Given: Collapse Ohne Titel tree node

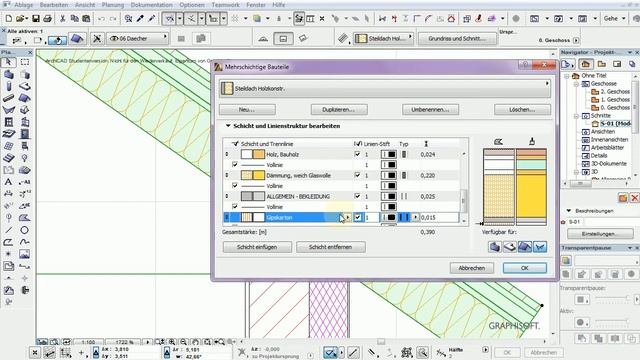Looking at the screenshot, I should coord(567,76).
